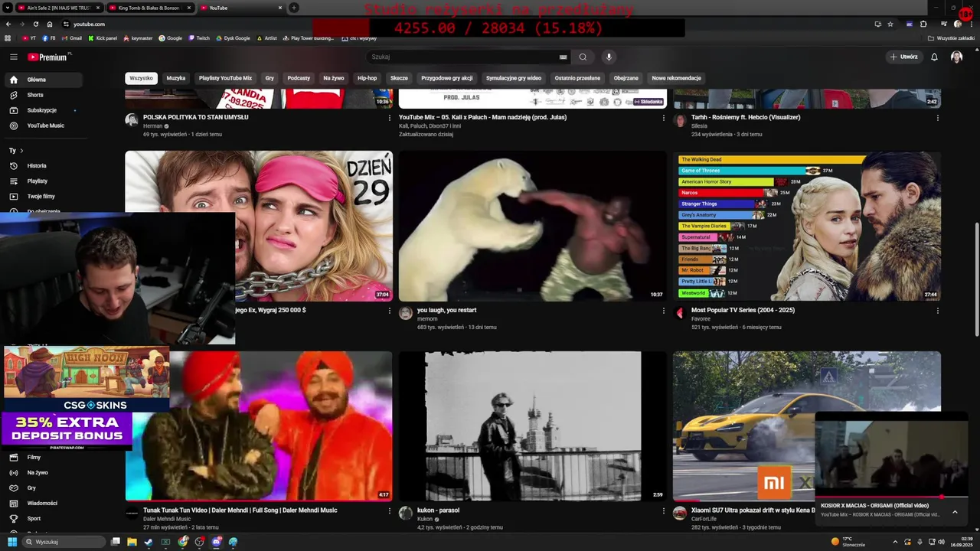
Task: Open options for Tunak Tunak Tun video
Action: 390,510
